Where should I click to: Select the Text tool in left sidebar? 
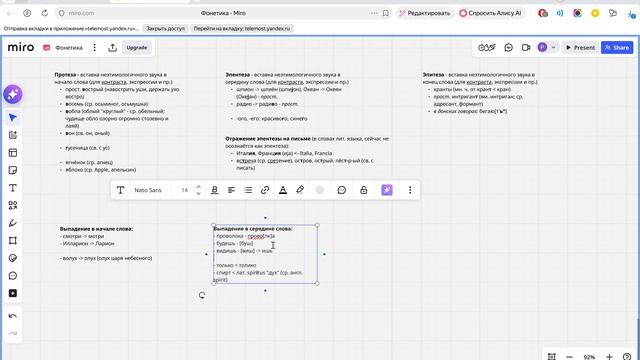[x=13, y=188]
